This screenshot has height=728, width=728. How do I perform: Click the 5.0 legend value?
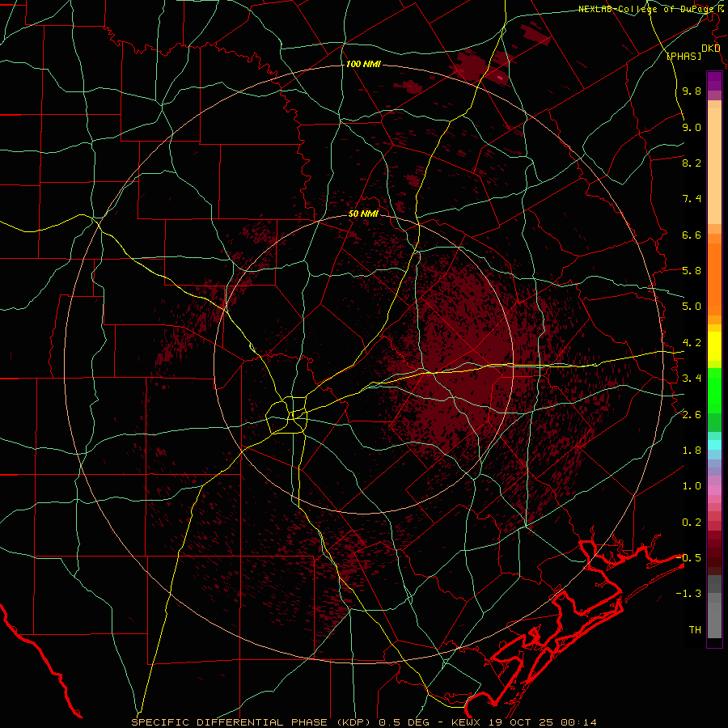tap(692, 307)
